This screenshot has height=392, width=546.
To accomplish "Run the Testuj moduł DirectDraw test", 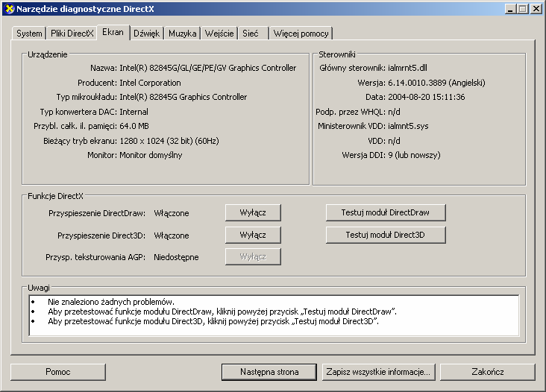I will pyautogui.click(x=386, y=212).
